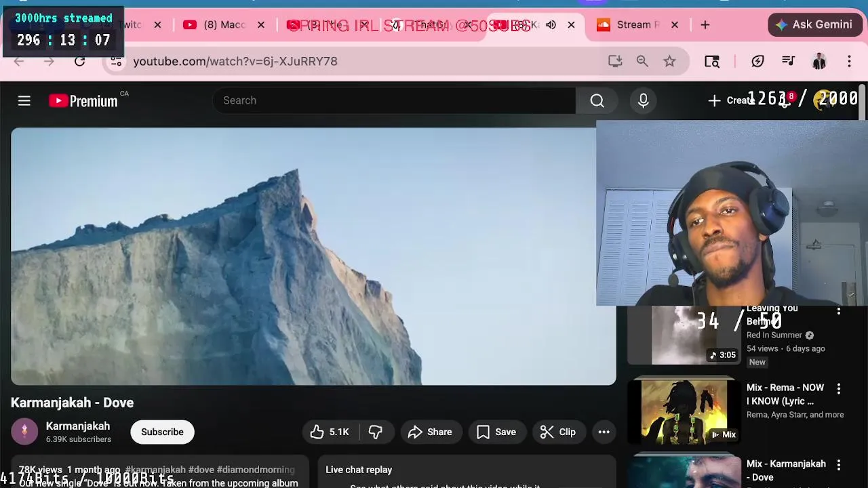Click the search magnifier button
Screen dimensions: 868x488
(597, 100)
